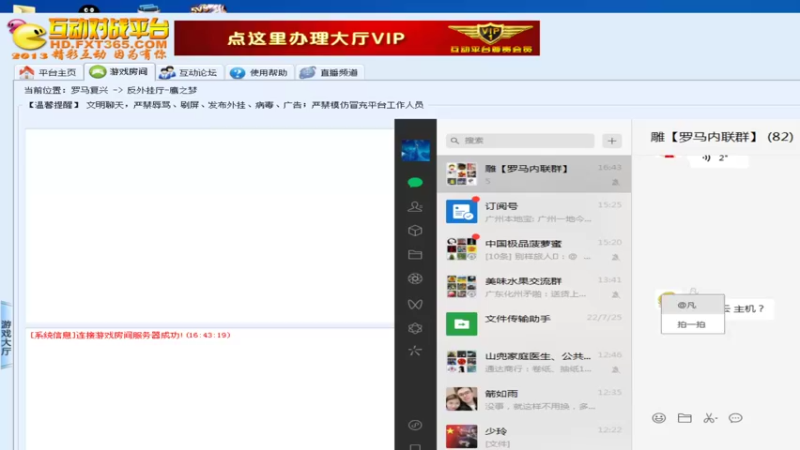
Task: Open the WeChat Search star icon
Action: 415,351
